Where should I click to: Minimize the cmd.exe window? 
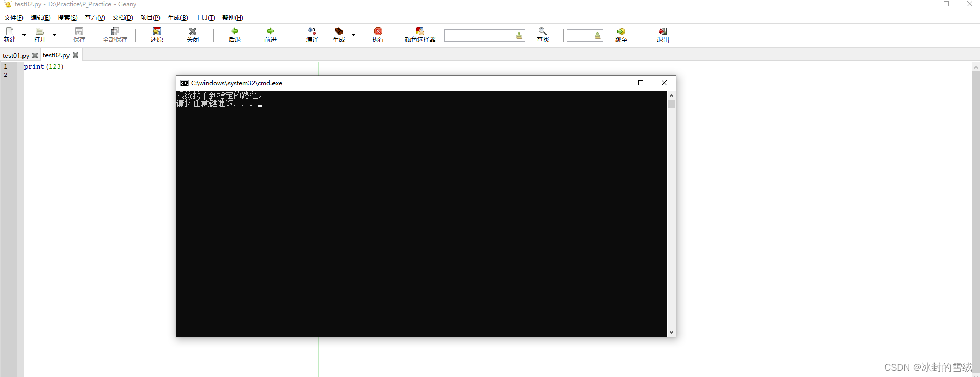tap(618, 83)
